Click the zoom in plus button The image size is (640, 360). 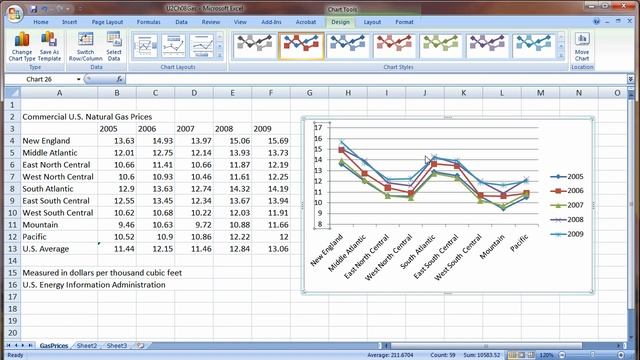tap(621, 356)
